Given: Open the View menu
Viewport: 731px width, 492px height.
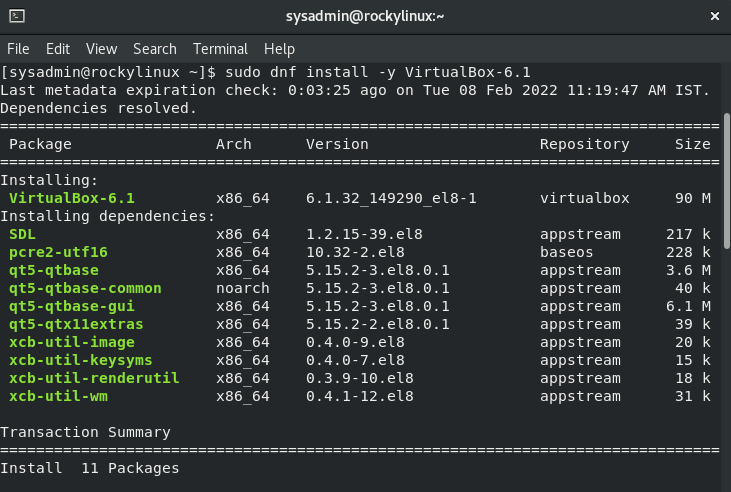Looking at the screenshot, I should pyautogui.click(x=101, y=49).
